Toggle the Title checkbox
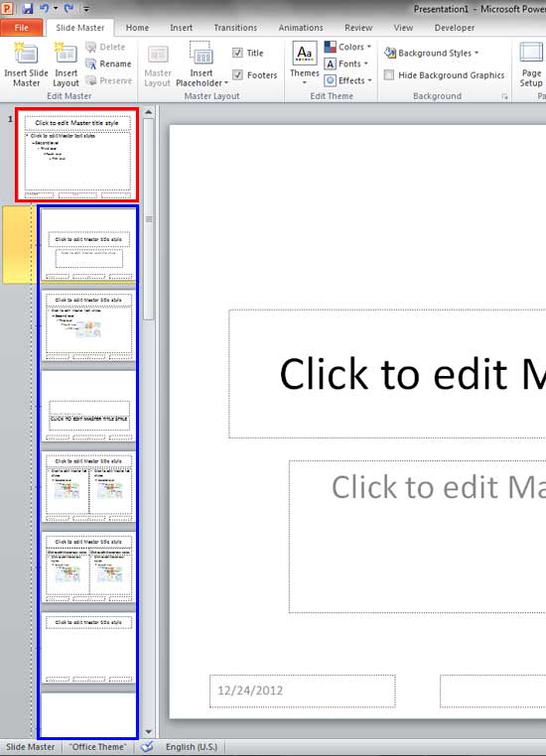Viewport: 546px width, 756px height. coord(237,53)
